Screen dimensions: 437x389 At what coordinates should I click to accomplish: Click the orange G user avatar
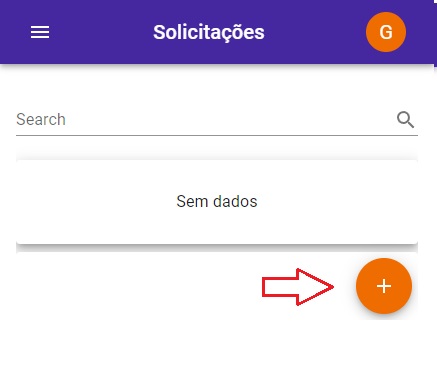[386, 32]
